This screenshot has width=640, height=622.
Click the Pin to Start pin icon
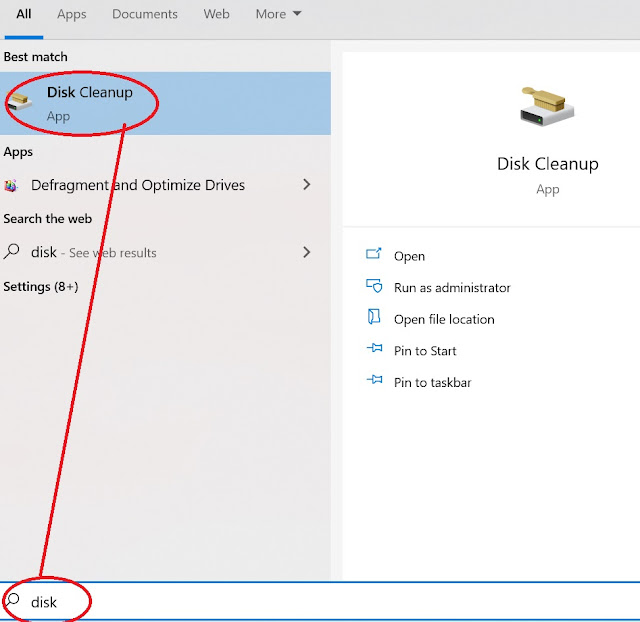coord(375,348)
